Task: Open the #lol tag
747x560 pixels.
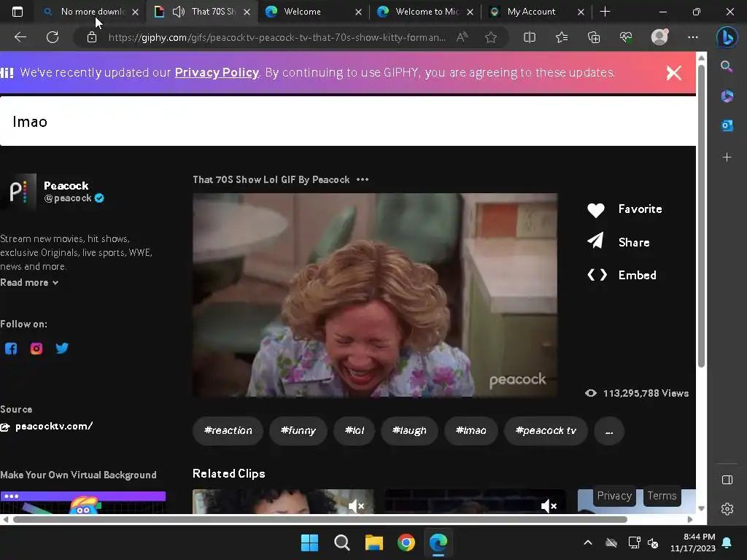Action: pos(355,431)
